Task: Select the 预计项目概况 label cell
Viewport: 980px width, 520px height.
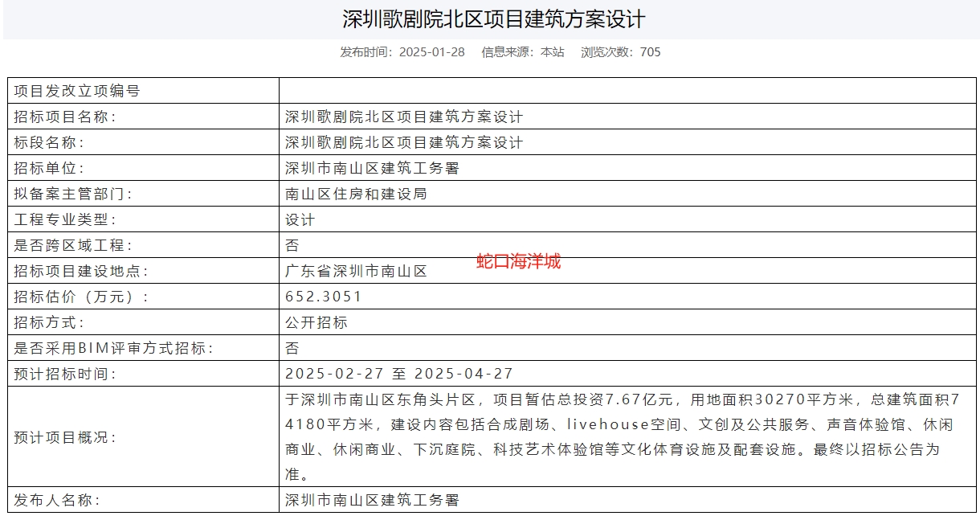Action: pos(144,437)
